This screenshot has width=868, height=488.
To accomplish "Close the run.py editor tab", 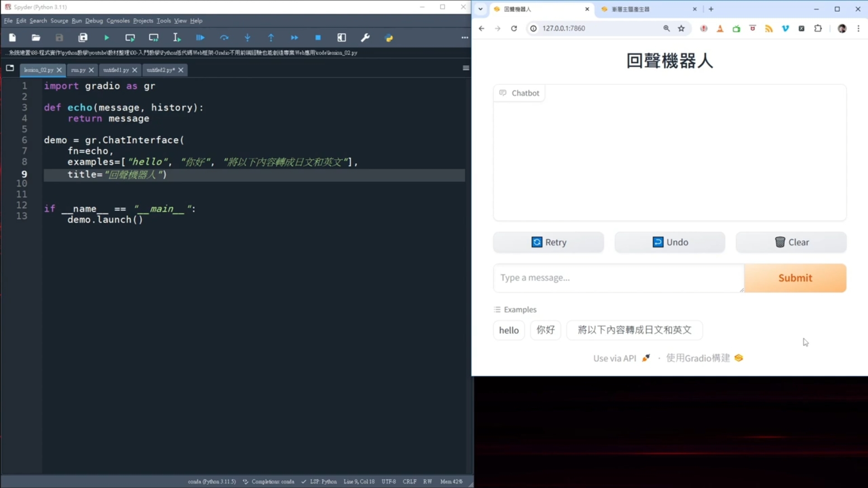I will click(x=91, y=70).
